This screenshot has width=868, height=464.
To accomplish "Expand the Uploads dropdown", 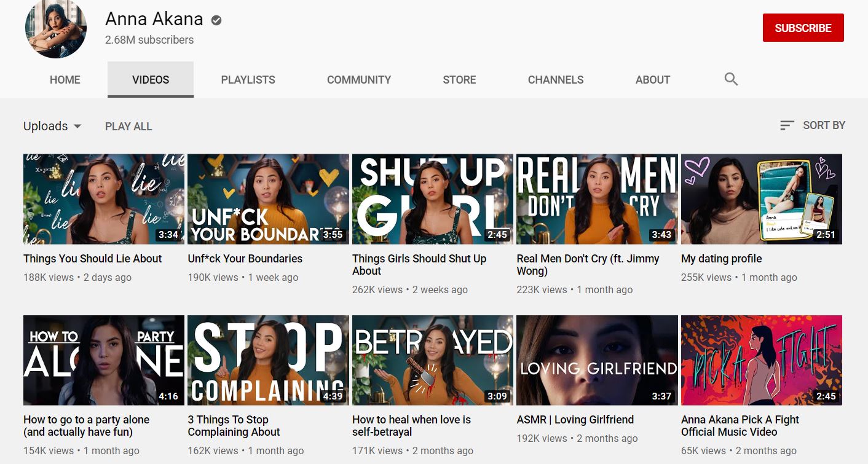I will pos(52,126).
